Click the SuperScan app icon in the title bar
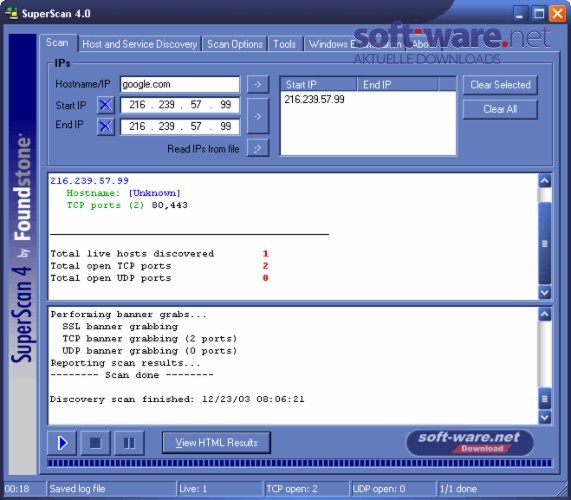The height and width of the screenshot is (500, 571). point(11,13)
